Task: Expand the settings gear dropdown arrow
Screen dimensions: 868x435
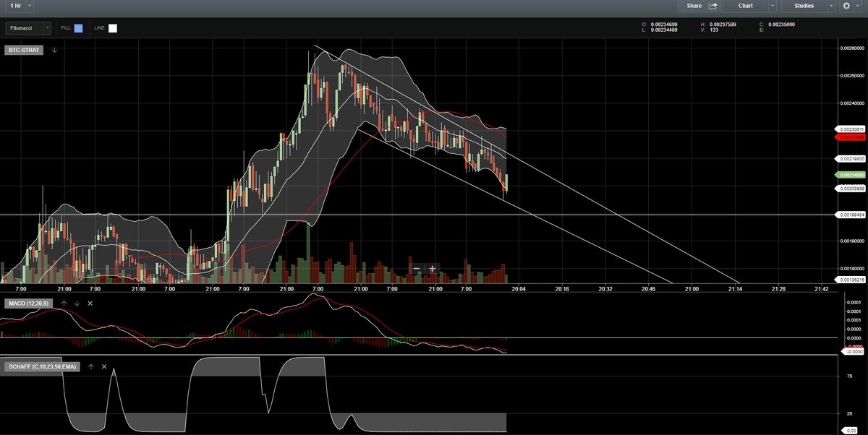Action: (x=859, y=6)
